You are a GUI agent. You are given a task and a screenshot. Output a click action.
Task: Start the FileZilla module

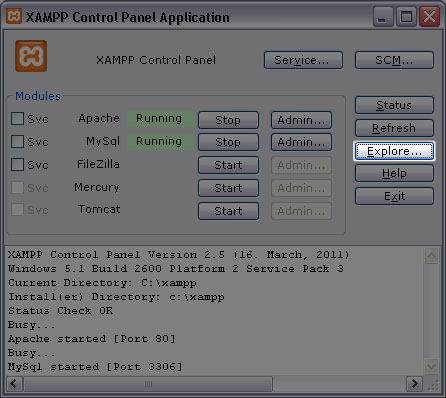point(228,165)
